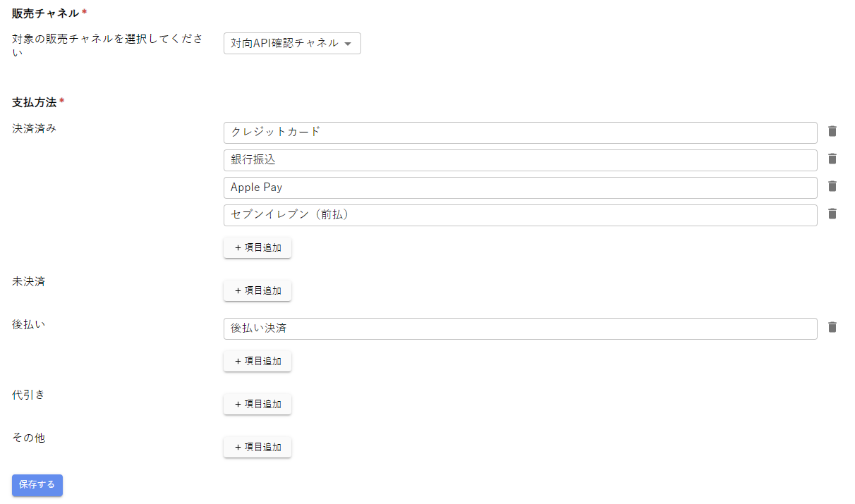
Task: Click the 決済済み label
Action: click(x=34, y=128)
